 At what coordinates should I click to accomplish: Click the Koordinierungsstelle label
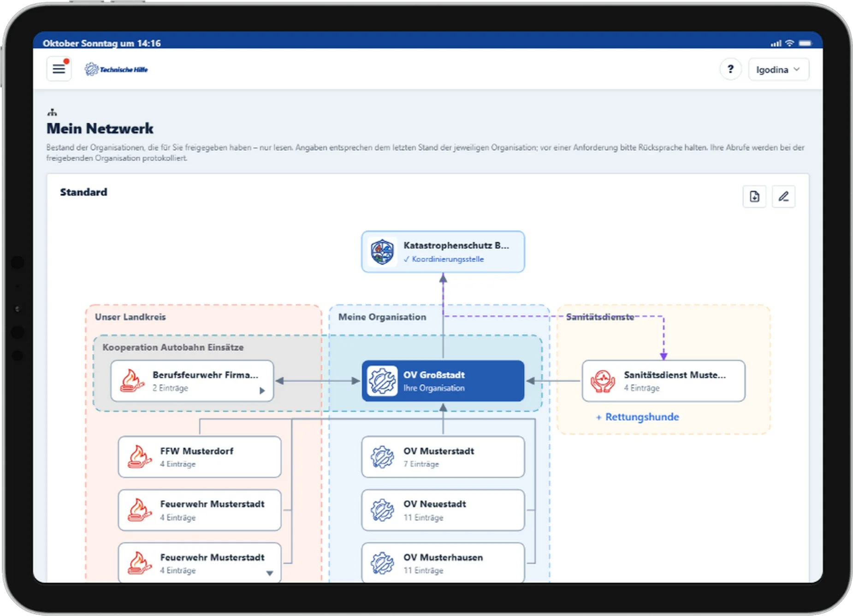coord(448,259)
